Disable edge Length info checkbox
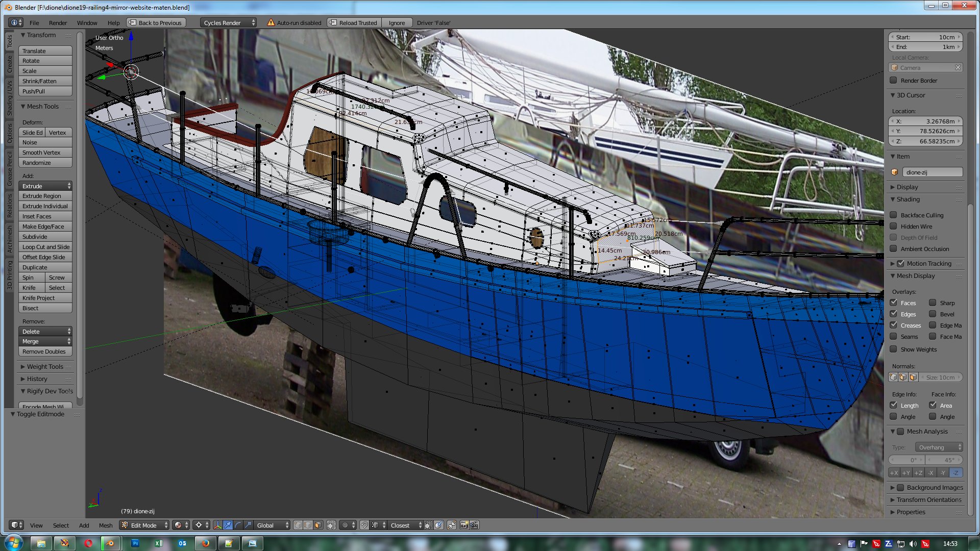Viewport: 980px width, 551px height. click(x=893, y=406)
